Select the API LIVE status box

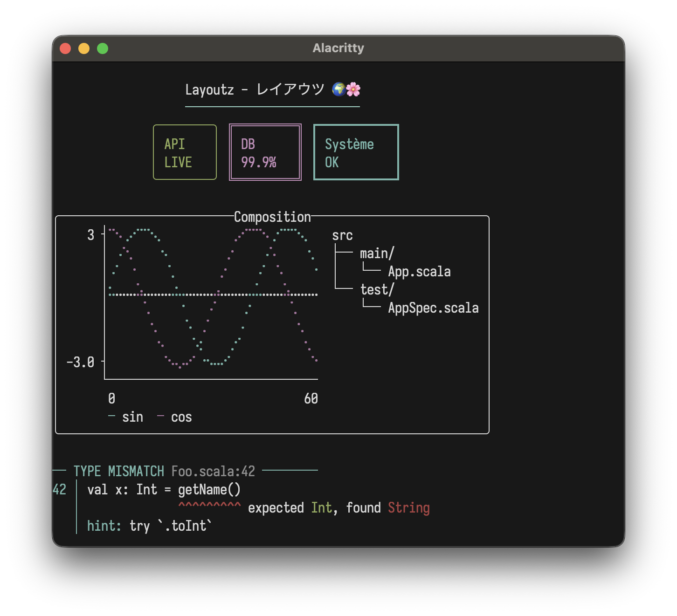click(185, 152)
